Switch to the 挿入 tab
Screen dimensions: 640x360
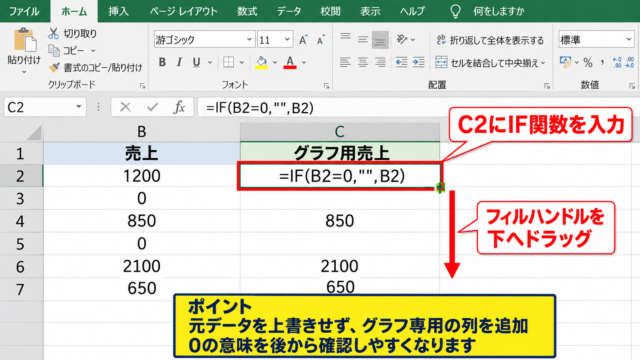click(x=118, y=11)
